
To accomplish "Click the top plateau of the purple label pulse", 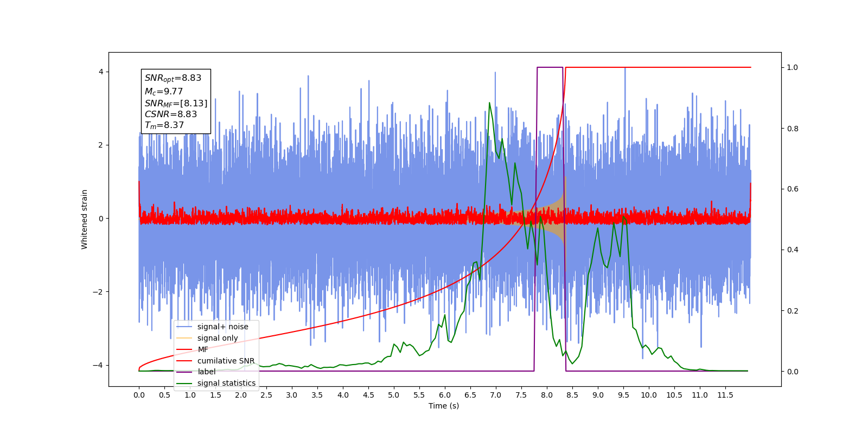I will click(550, 67).
